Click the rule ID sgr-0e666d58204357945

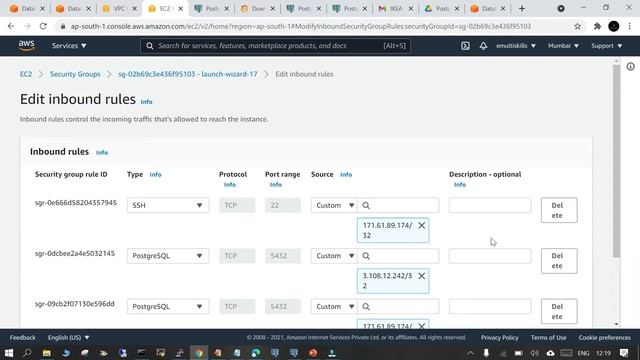(x=76, y=203)
